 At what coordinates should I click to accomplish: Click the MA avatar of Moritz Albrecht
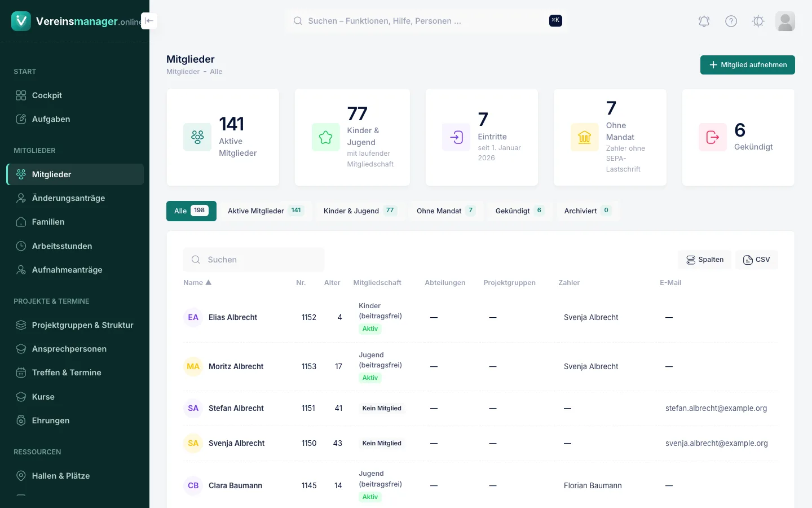(x=193, y=366)
